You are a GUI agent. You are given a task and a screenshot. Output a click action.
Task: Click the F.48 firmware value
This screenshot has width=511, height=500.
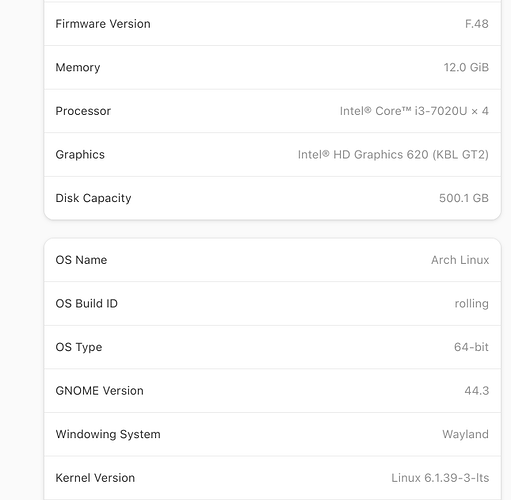click(x=477, y=24)
